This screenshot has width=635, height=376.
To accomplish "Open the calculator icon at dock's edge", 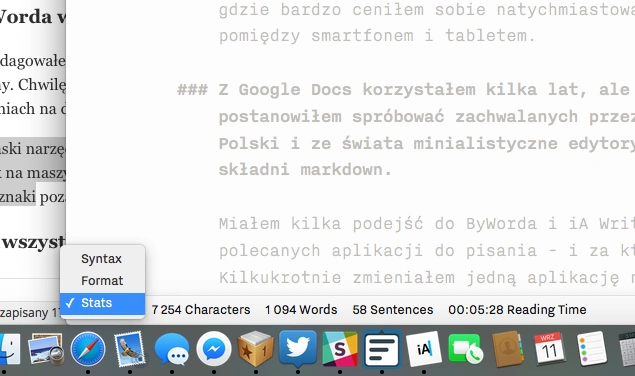I will pos(627,349).
